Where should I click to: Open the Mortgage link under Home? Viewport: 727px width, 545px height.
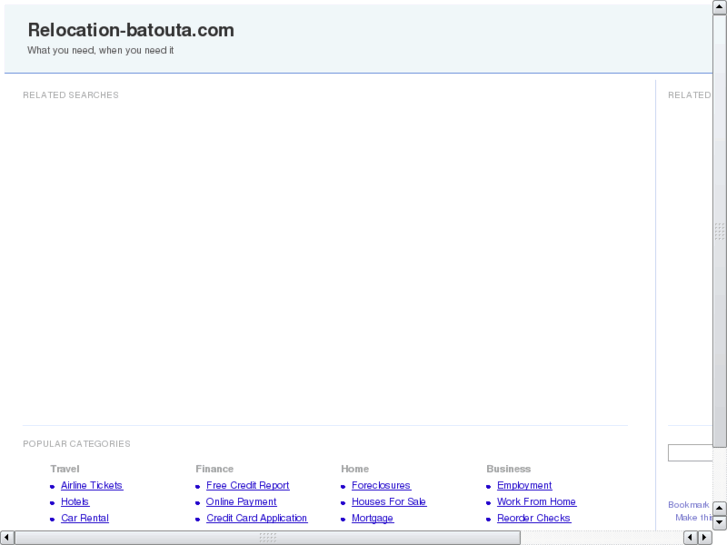pyautogui.click(x=372, y=518)
